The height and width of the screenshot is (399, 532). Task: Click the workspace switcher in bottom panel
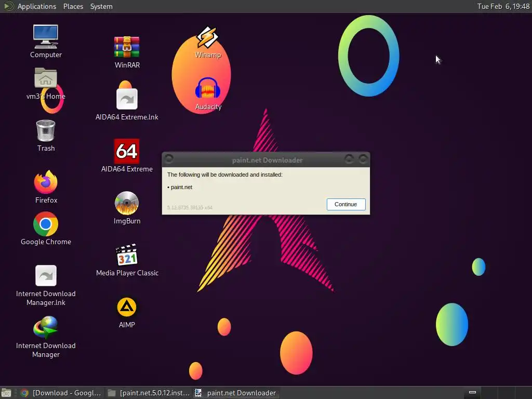[497, 393]
